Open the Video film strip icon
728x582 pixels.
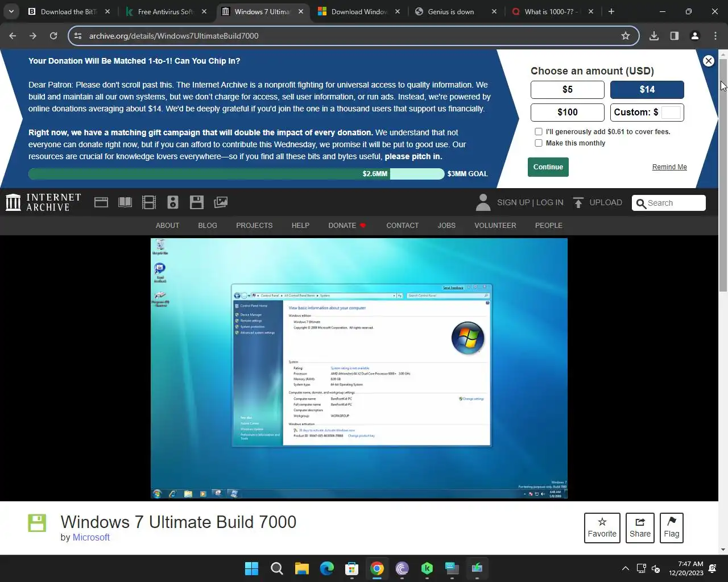149,202
